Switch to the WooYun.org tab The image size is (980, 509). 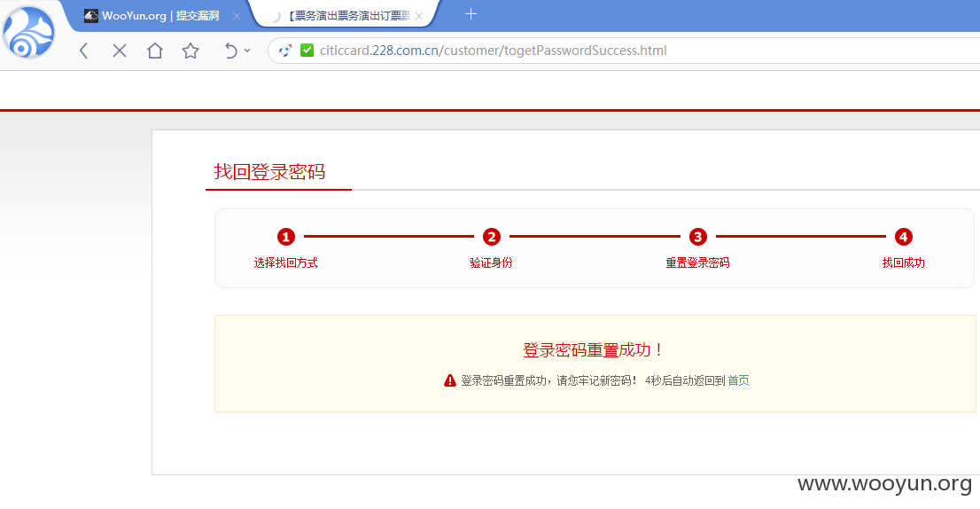[x=160, y=16]
